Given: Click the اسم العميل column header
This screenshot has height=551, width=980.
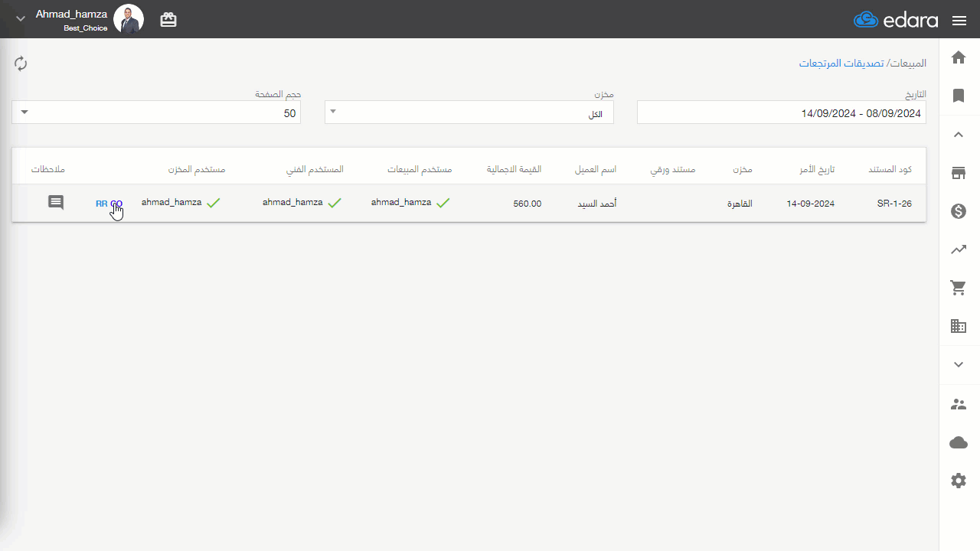Looking at the screenshot, I should tap(596, 169).
